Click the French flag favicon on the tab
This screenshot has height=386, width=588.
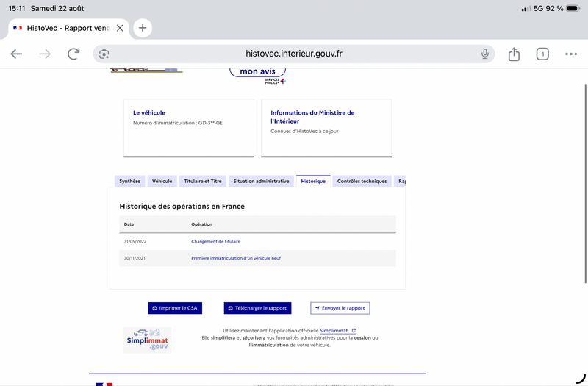(x=18, y=28)
